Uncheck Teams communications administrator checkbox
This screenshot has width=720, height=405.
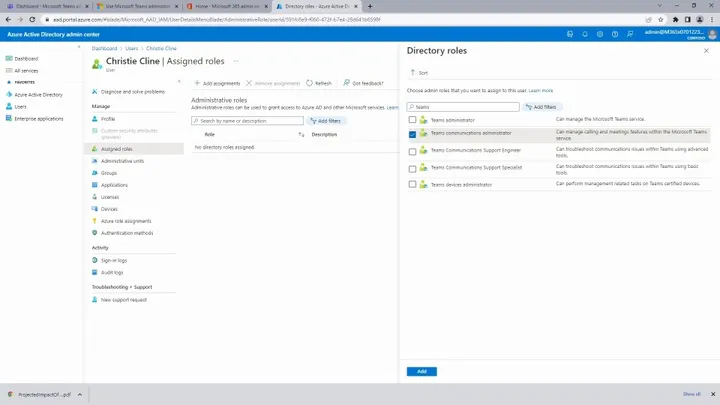tap(412, 135)
